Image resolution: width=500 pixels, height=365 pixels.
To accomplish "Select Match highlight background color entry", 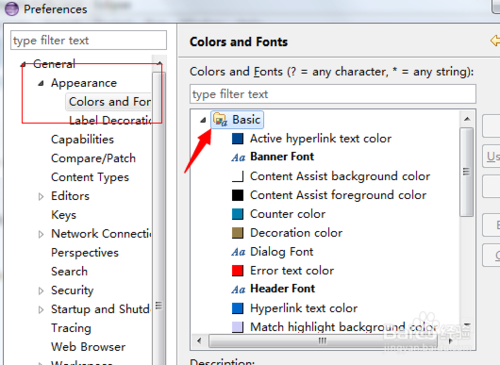I will pos(344,327).
